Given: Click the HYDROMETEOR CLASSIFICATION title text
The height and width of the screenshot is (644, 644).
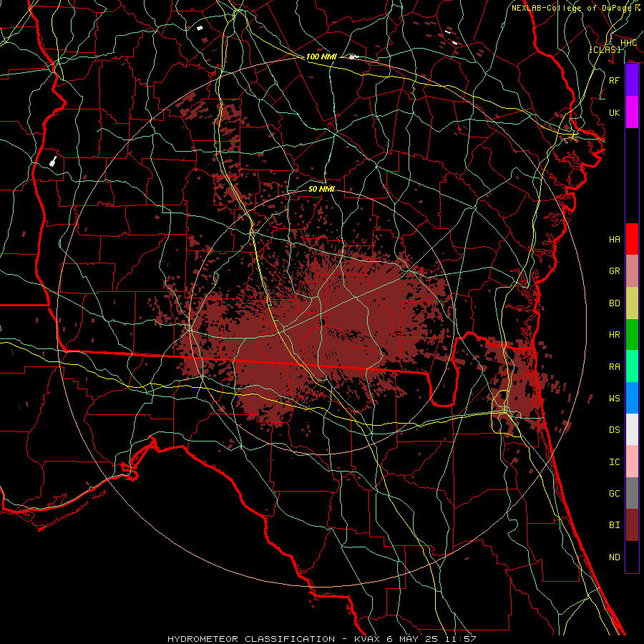Looking at the screenshot, I should [251, 639].
